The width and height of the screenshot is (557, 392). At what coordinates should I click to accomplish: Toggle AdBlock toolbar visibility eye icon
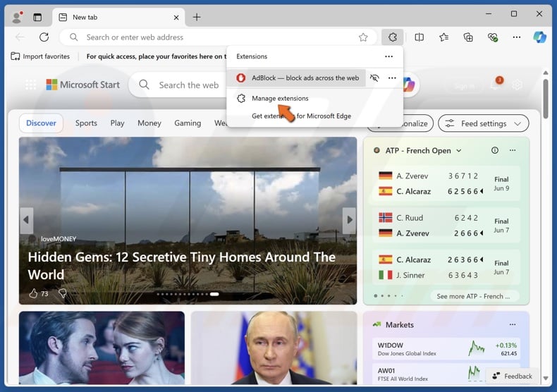[x=374, y=78]
